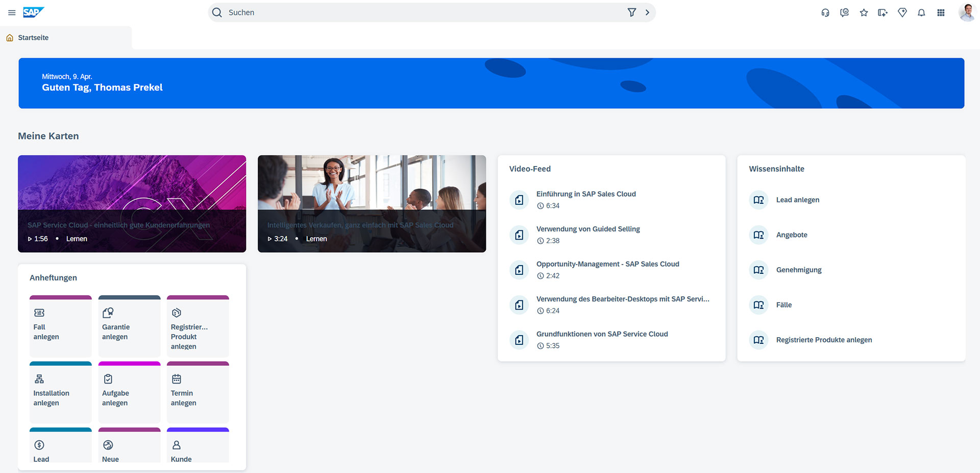The width and height of the screenshot is (980, 473).
Task: Open the chat assistant icon
Action: (844, 13)
